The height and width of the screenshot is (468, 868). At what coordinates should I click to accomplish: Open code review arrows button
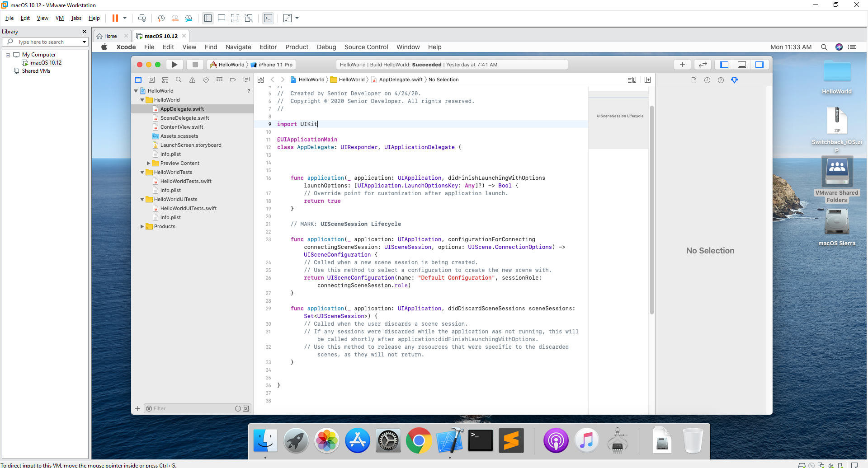703,65
